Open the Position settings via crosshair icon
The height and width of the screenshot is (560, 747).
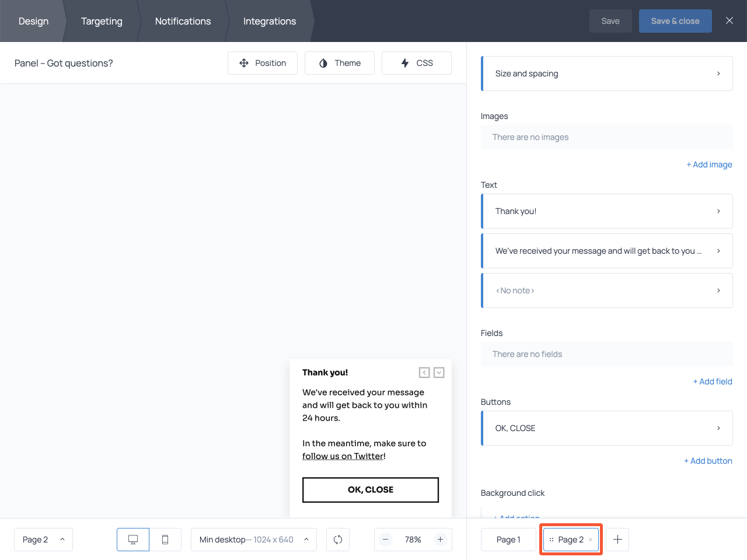tap(263, 62)
